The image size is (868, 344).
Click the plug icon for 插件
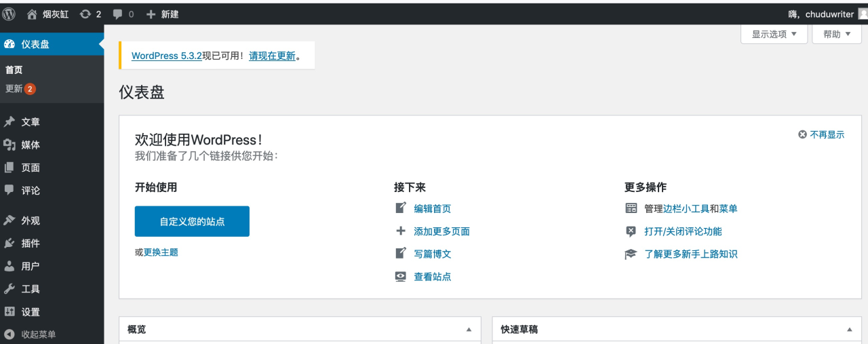(9, 243)
